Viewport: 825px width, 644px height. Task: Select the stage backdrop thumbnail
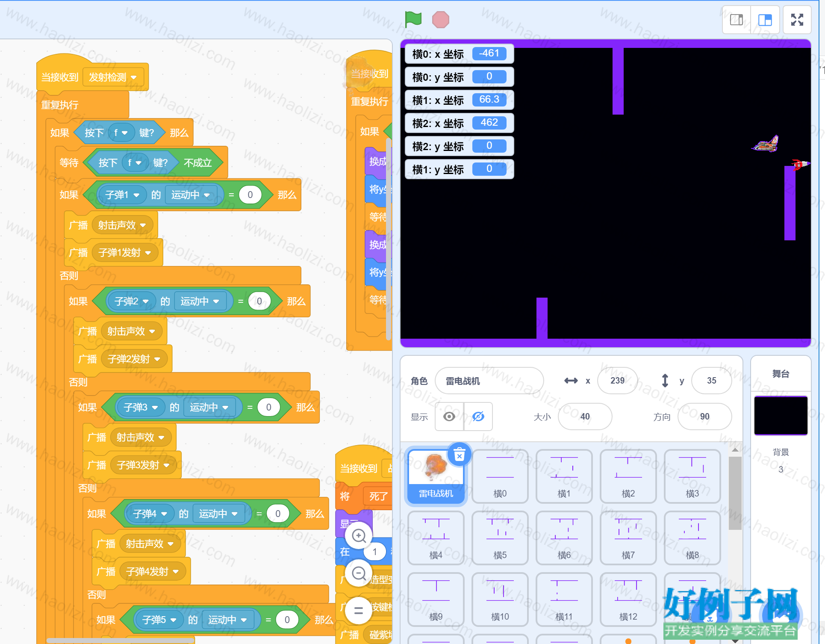[781, 416]
